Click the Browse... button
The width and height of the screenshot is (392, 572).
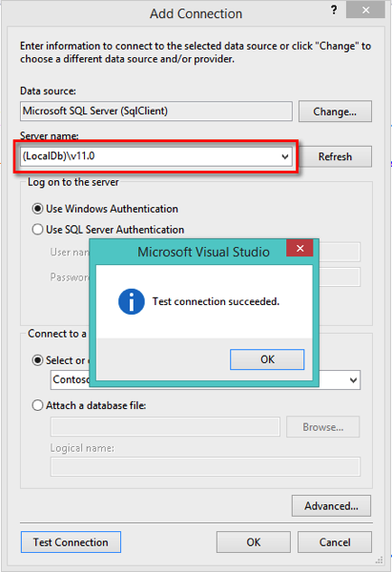coord(323,427)
